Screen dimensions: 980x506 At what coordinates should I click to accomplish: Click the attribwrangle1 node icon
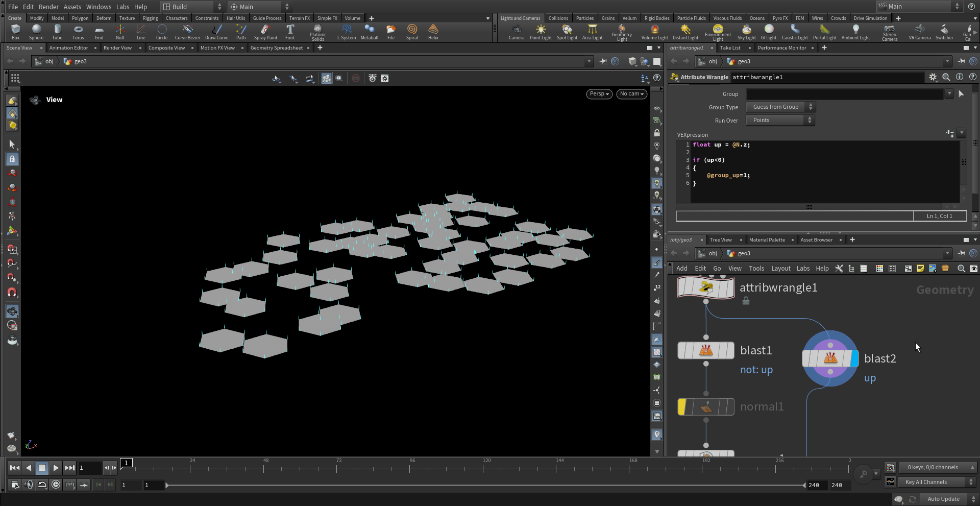pos(706,287)
